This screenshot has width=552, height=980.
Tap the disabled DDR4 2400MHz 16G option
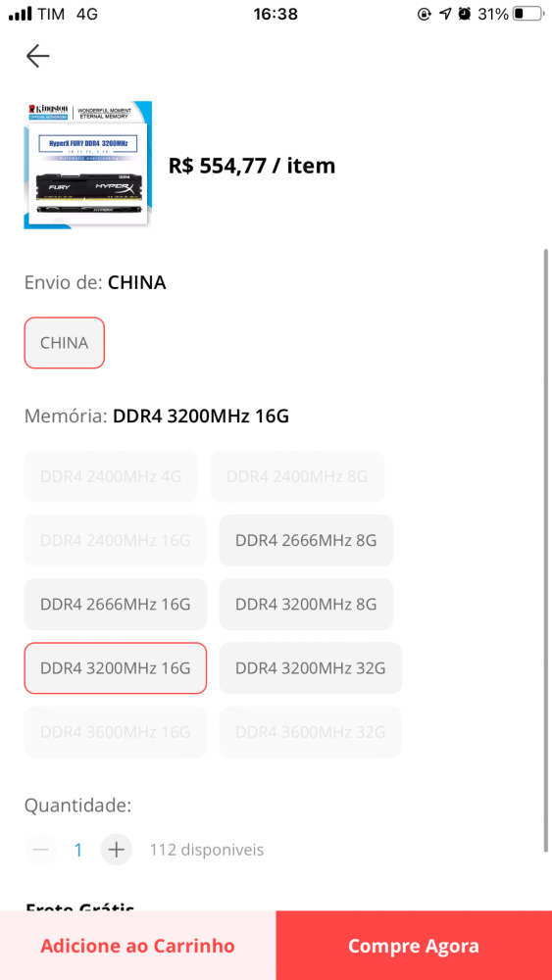pos(115,540)
